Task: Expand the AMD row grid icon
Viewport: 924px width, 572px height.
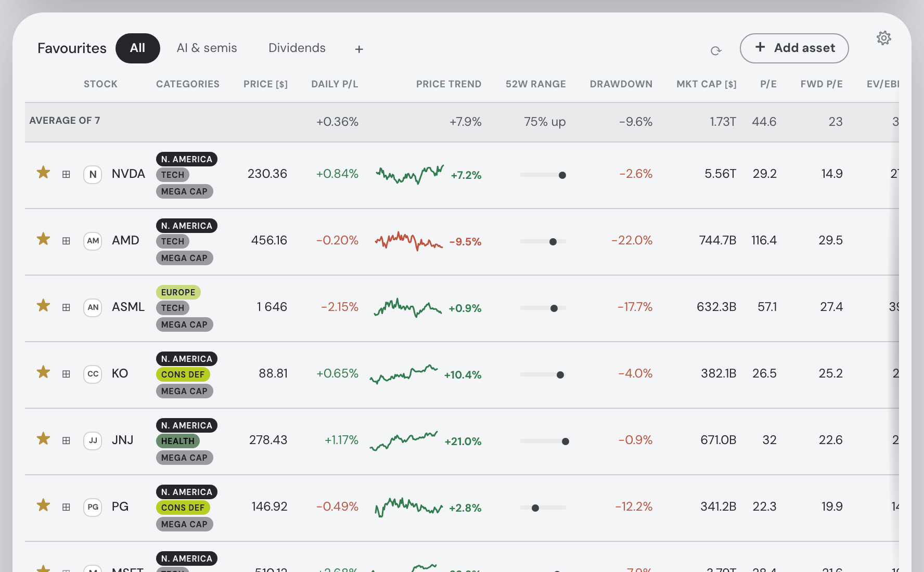Action: click(x=66, y=241)
